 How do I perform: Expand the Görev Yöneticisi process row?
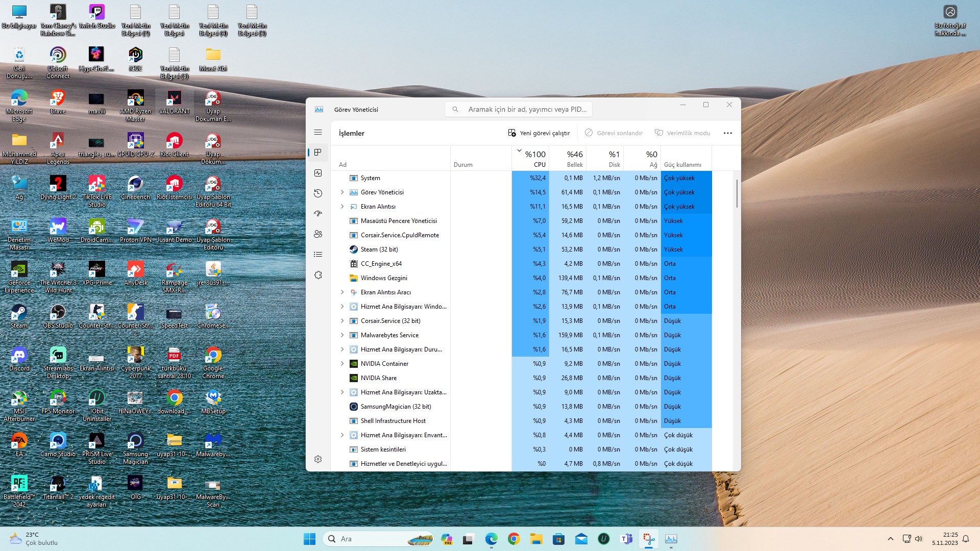pos(342,192)
